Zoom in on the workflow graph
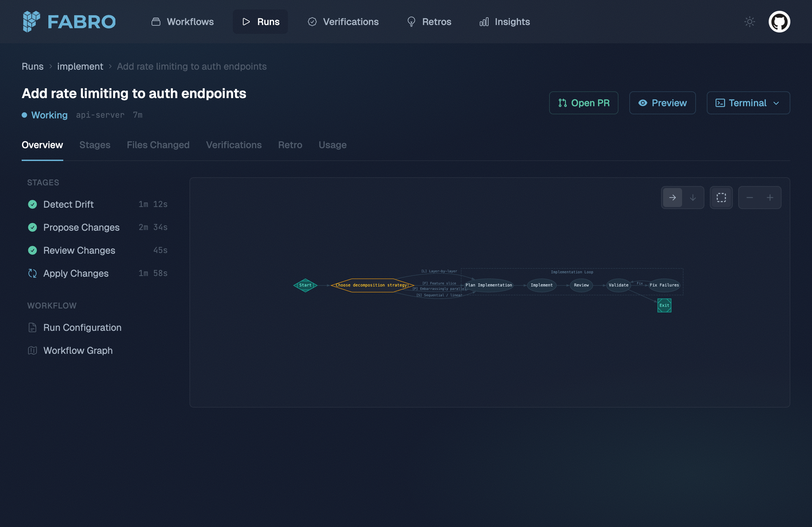The height and width of the screenshot is (527, 812). click(770, 197)
